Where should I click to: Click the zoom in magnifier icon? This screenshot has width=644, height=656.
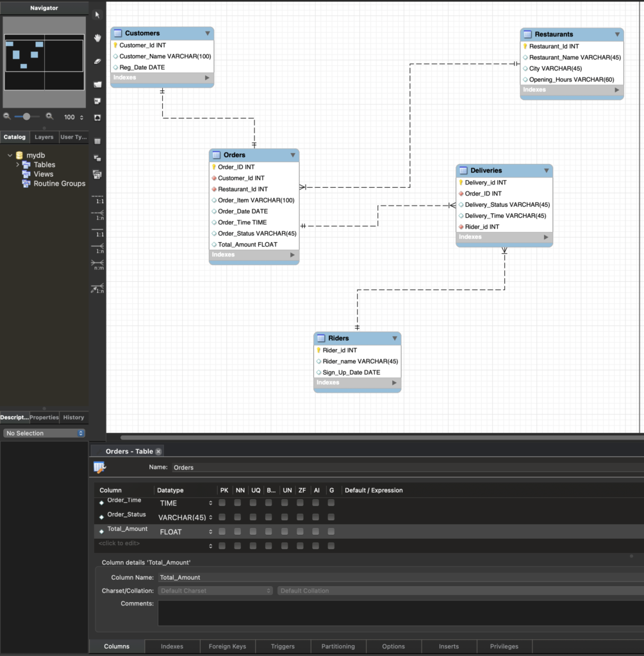[x=49, y=117]
